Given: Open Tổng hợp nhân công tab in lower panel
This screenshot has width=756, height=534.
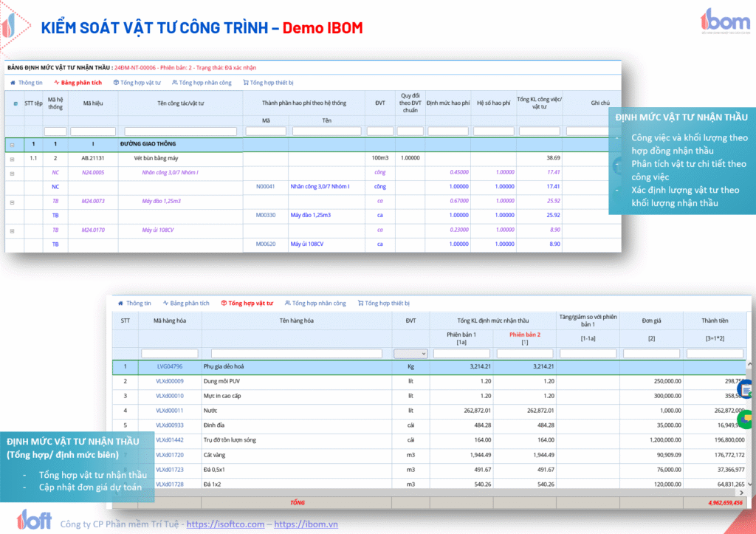Looking at the screenshot, I should click(x=315, y=303).
